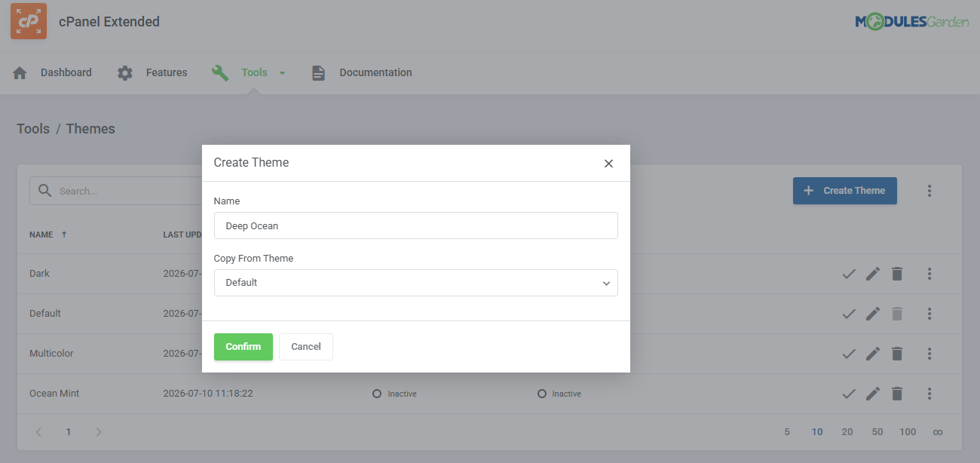Open the Dashboard menu item
Viewport: 980px width, 463px height.
click(66, 73)
